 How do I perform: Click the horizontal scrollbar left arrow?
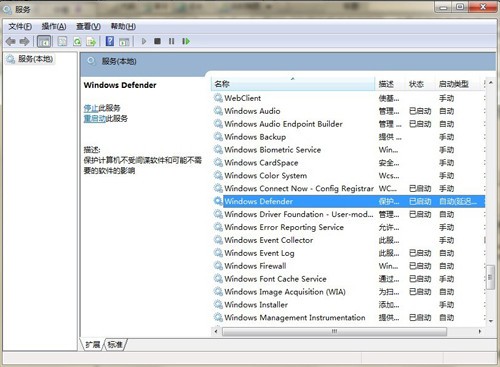tap(216, 331)
